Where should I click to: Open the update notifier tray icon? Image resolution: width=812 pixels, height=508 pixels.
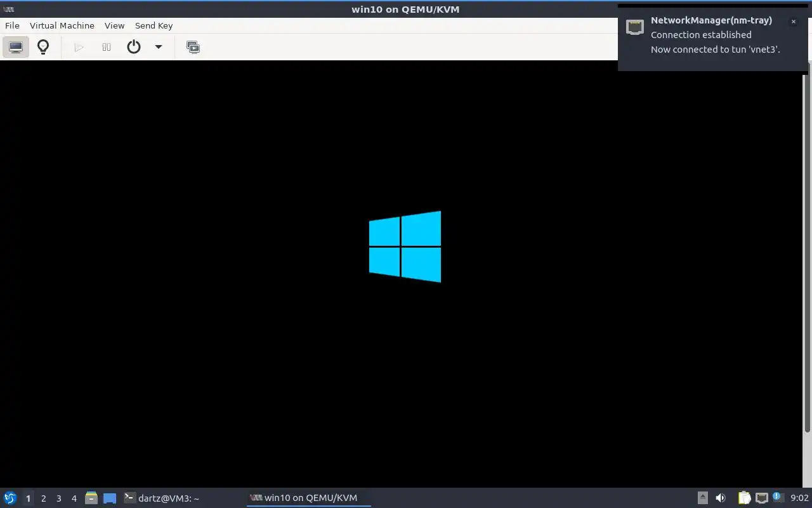point(778,497)
